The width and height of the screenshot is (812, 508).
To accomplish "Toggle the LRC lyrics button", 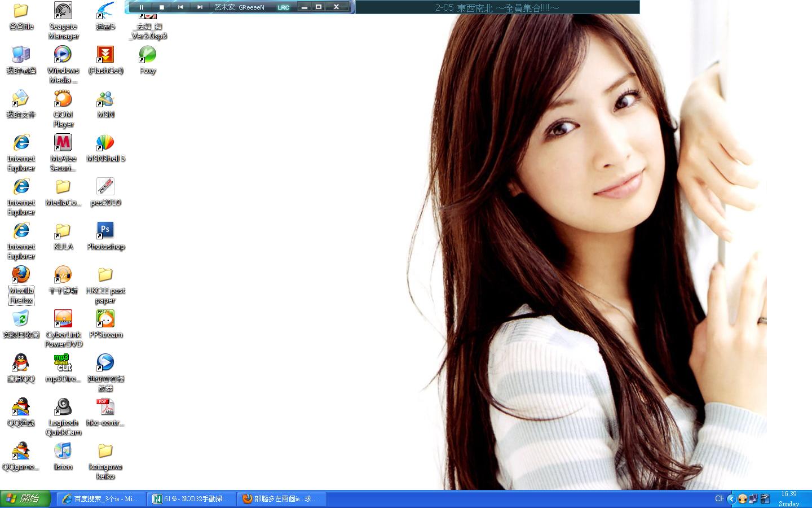I will pyautogui.click(x=283, y=7).
